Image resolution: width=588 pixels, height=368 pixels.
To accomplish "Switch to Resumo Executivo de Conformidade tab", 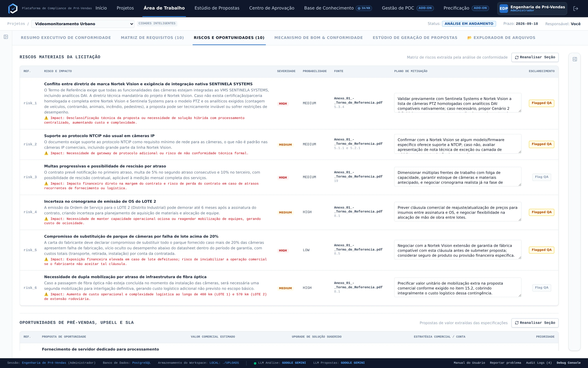I will (66, 38).
